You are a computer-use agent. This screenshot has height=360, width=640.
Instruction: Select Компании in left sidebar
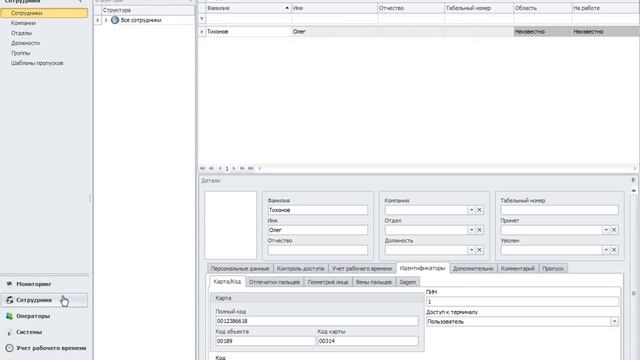click(24, 23)
